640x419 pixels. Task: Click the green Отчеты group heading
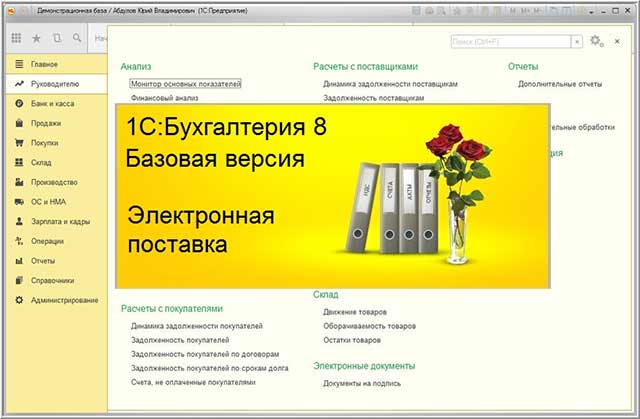(523, 67)
